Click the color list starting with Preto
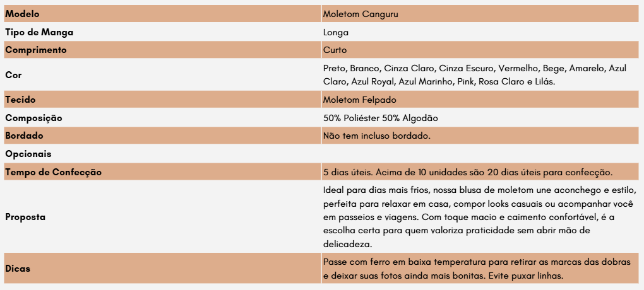This screenshot has width=644, height=290. (x=475, y=74)
